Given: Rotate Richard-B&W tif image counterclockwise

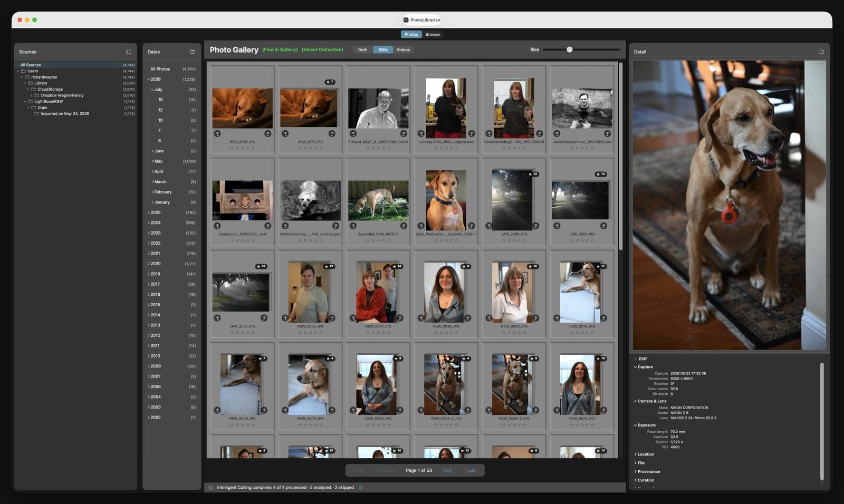Looking at the screenshot, I should [353, 133].
